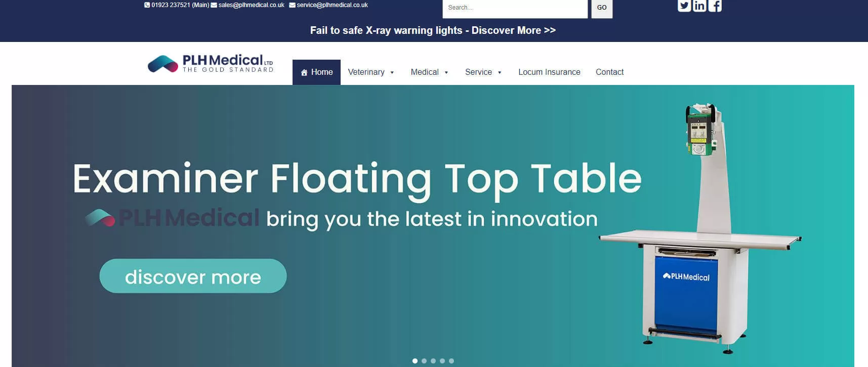Open the Locum Insurance page
The image size is (868, 367).
[x=549, y=72]
